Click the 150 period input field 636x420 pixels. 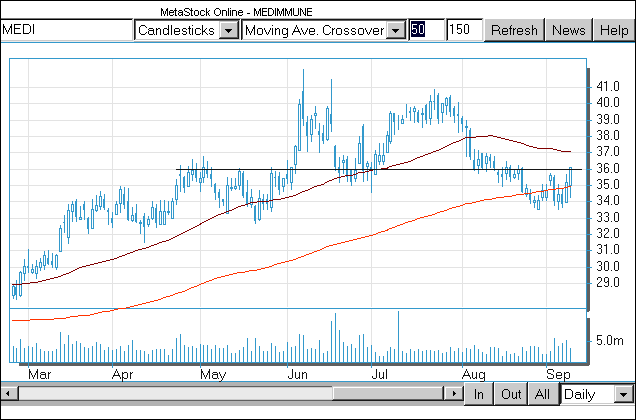pos(464,30)
